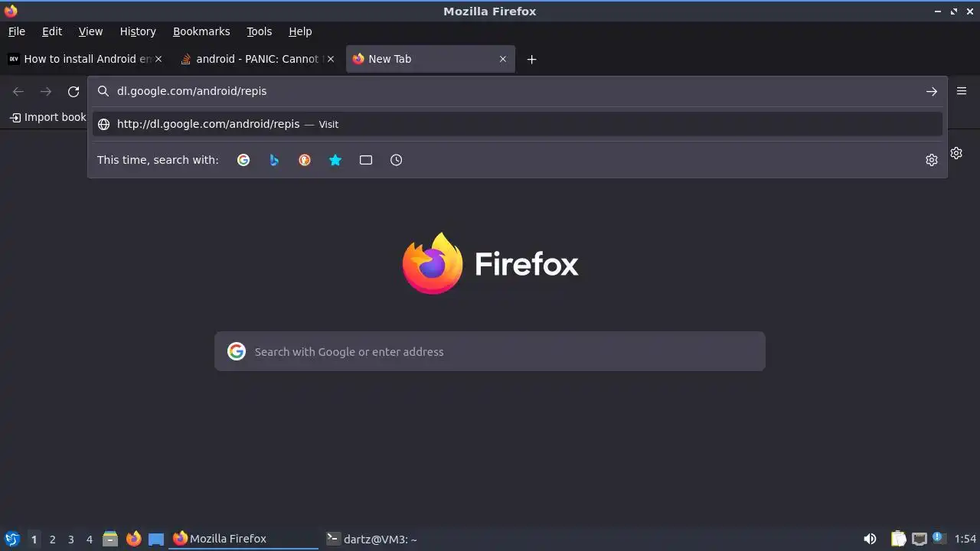Screen dimensions: 980x551
Task: Show desktop using the blue taskbar icon
Action: tap(156, 539)
